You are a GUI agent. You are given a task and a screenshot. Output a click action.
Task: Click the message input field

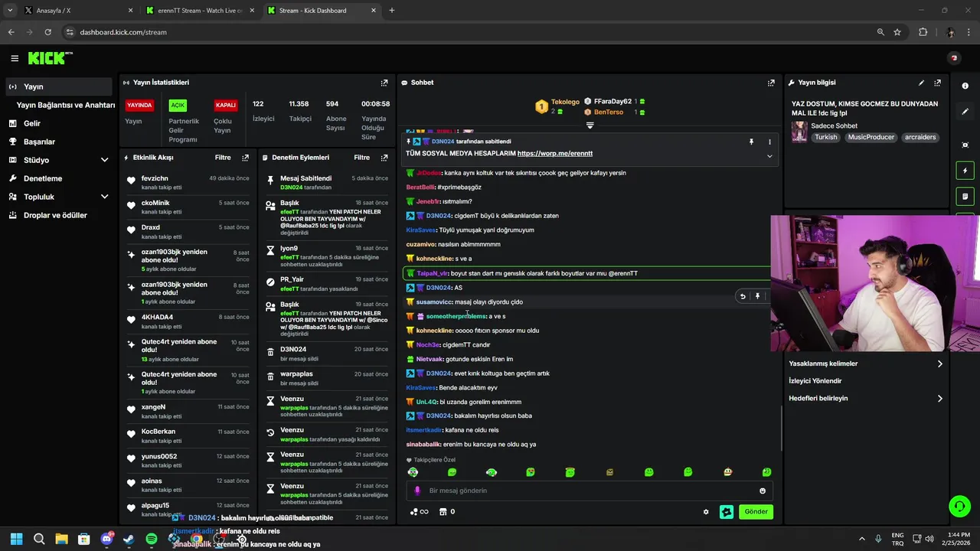click(590, 491)
